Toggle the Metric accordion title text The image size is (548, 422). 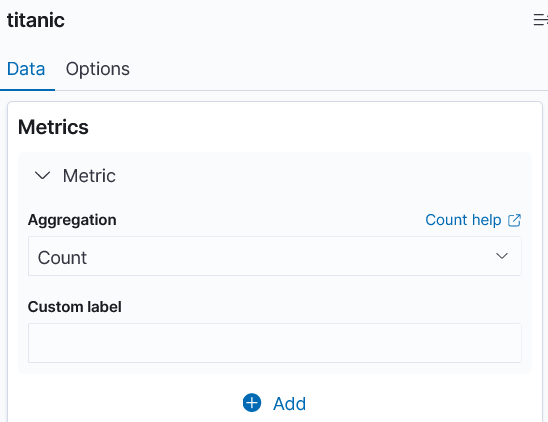coord(89,176)
